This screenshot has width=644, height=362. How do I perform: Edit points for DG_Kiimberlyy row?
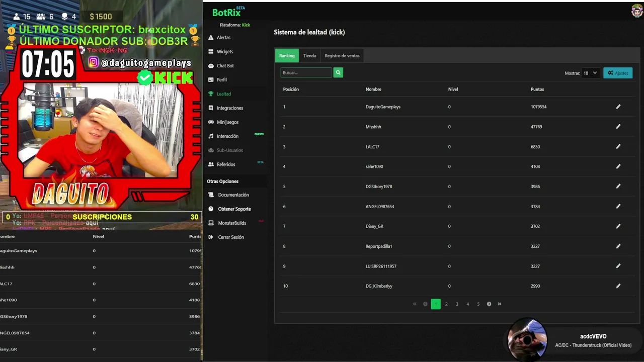click(618, 286)
